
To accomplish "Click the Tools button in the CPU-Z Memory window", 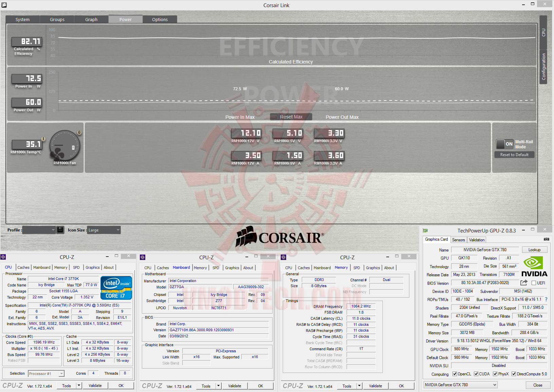I will tap(347, 386).
